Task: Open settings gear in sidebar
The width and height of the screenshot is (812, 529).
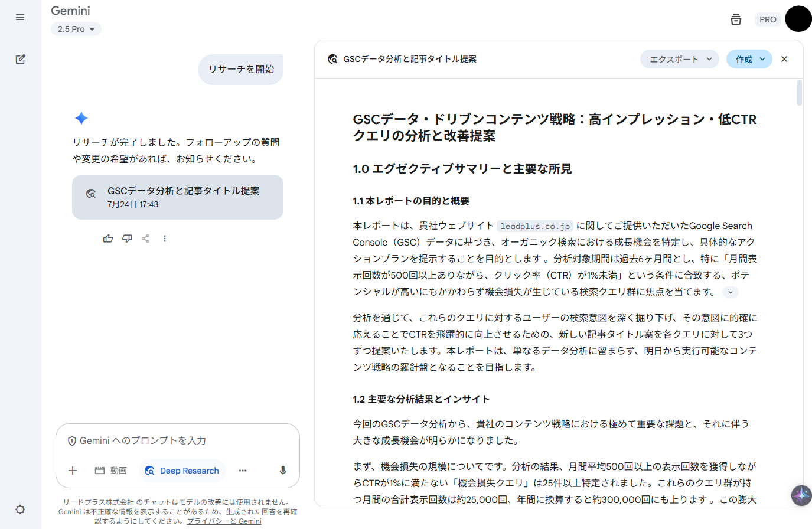Action: 20,510
